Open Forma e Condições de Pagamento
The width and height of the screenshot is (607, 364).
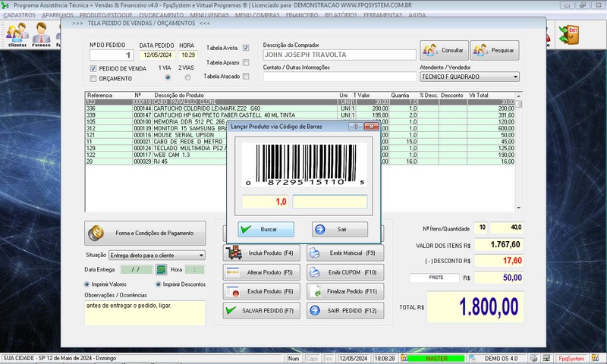tap(145, 234)
